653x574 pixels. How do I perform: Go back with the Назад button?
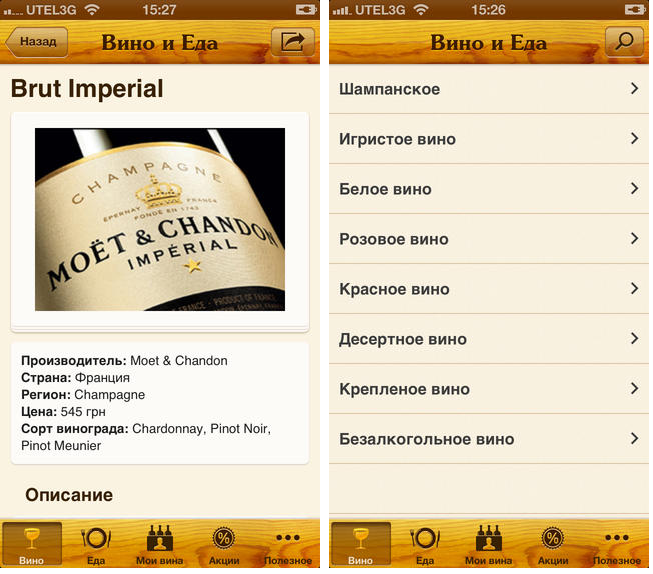click(37, 42)
